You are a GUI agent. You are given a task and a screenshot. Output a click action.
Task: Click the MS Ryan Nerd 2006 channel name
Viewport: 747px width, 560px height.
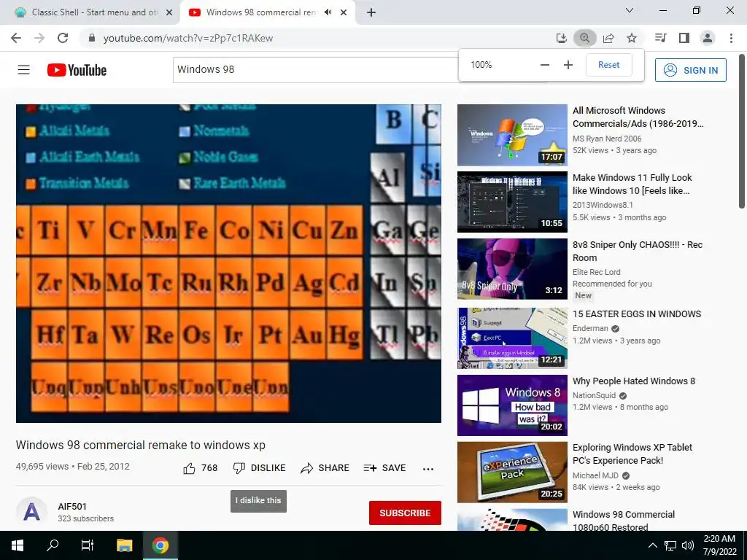click(607, 139)
